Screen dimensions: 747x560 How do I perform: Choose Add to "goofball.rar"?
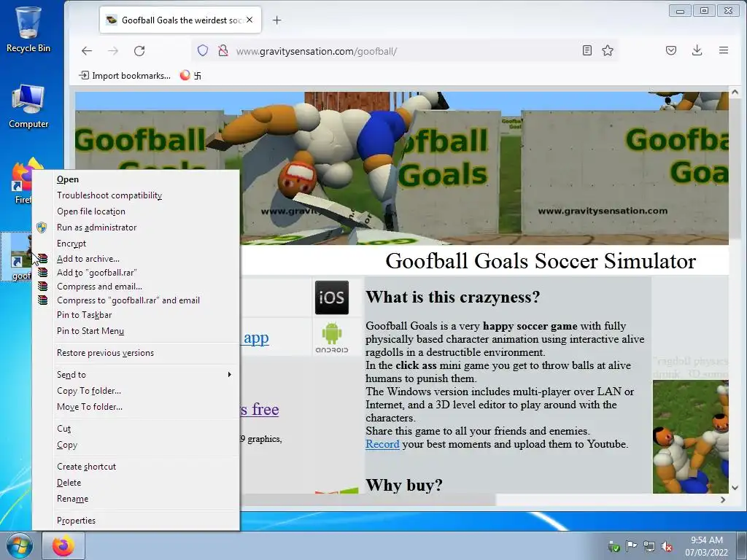click(x=136, y=273)
